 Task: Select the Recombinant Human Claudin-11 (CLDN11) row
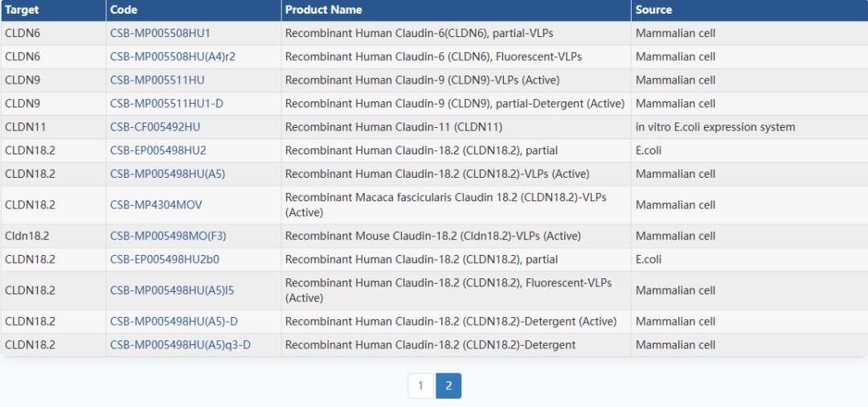[x=394, y=127]
